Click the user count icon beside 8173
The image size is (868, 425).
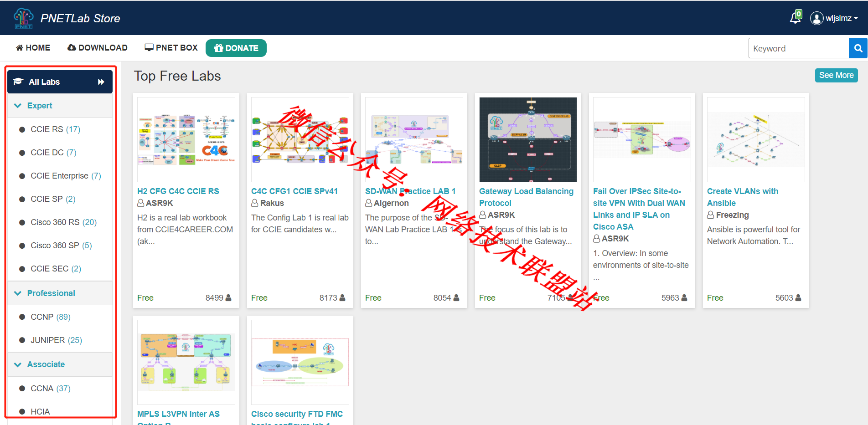pyautogui.click(x=342, y=297)
